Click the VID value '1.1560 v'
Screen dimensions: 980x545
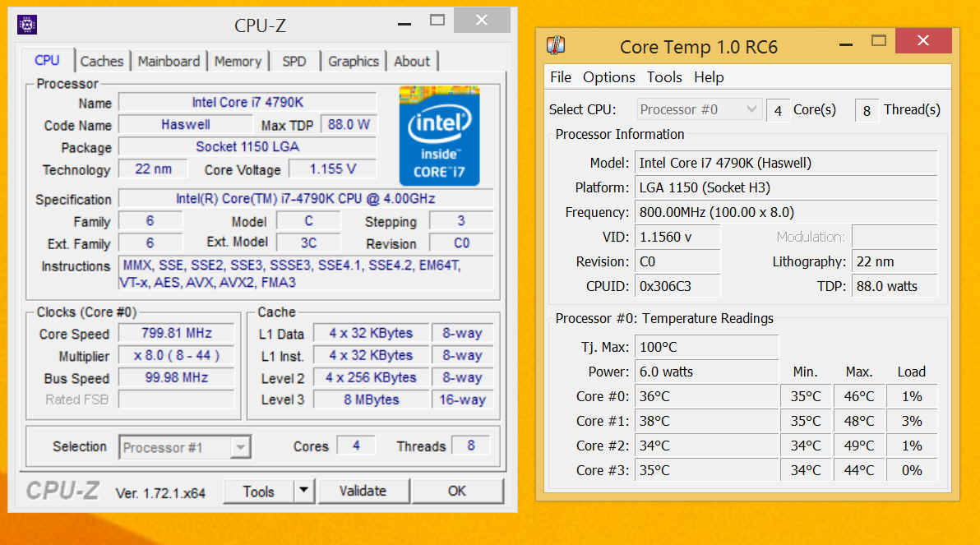click(x=677, y=237)
